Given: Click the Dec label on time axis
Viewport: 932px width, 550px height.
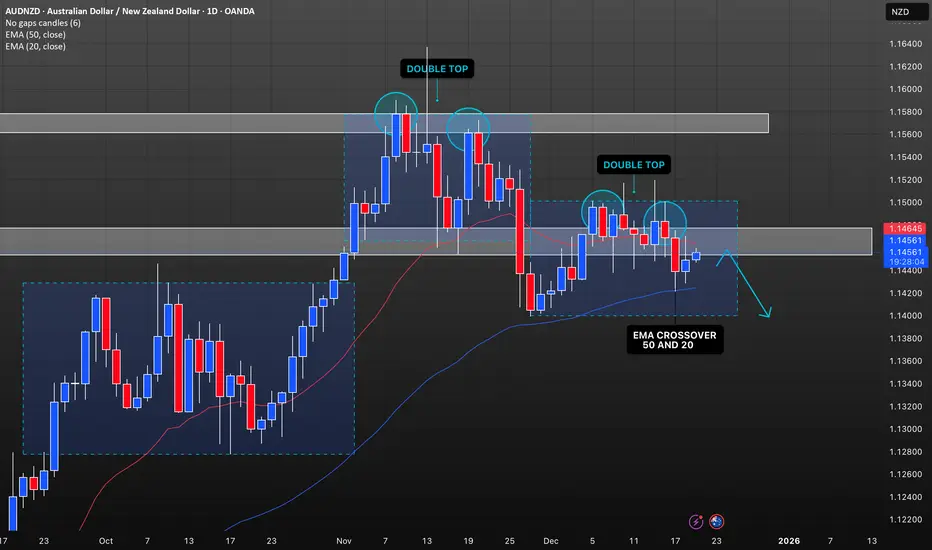Looking at the screenshot, I should click(550, 541).
